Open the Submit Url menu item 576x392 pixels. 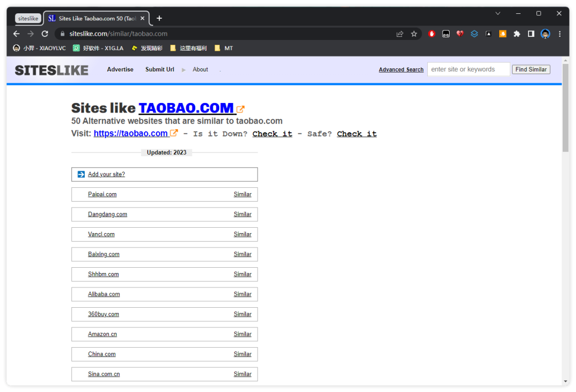tap(159, 69)
